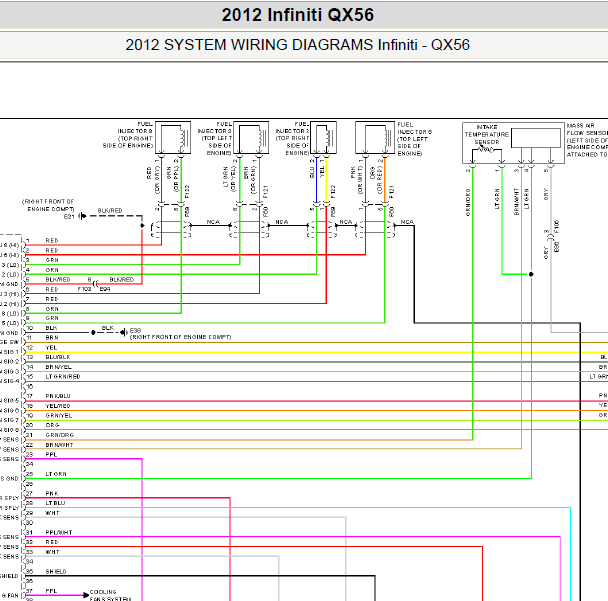The height and width of the screenshot is (601, 608).
Task: Click the pin 21 'GRN/ORG' wire label
Action: coord(60,435)
